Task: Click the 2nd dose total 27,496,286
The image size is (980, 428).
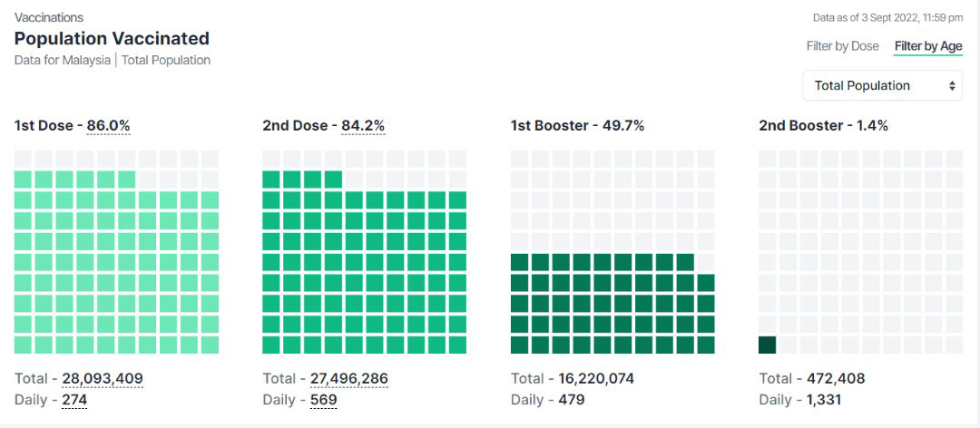Action: (x=348, y=378)
